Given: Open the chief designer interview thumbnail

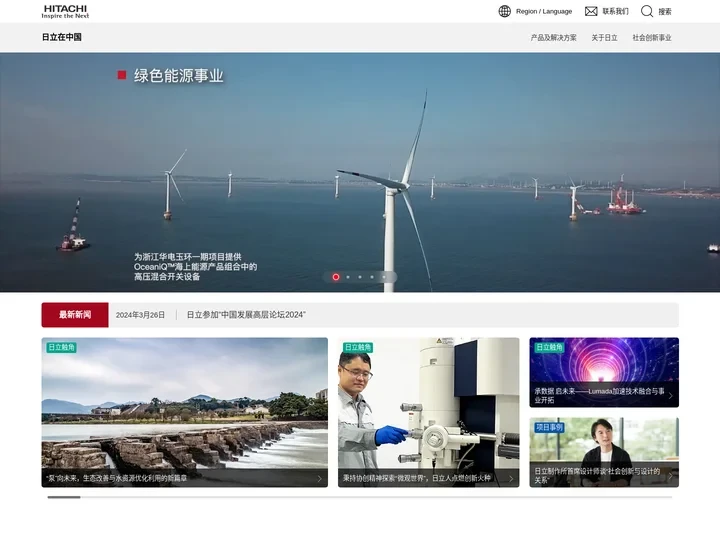Looking at the screenshot, I should [x=604, y=452].
